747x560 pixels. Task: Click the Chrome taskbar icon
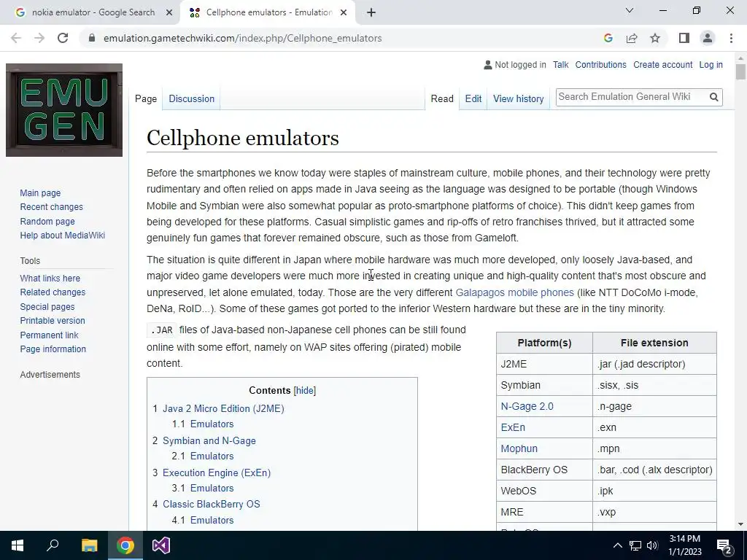coord(125,545)
